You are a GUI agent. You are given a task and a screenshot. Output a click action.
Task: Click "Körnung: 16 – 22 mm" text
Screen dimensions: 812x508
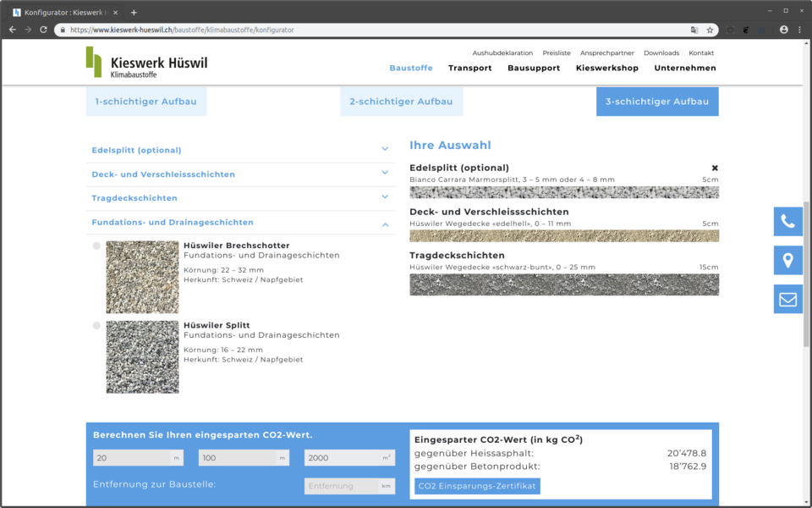click(x=223, y=350)
